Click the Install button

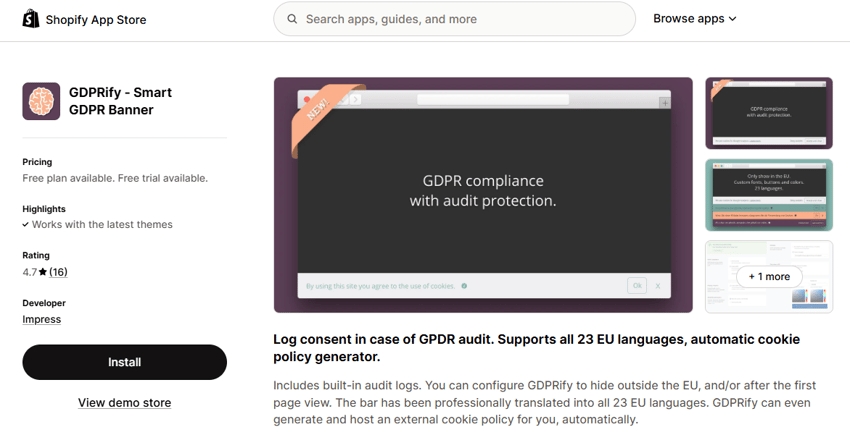click(125, 362)
